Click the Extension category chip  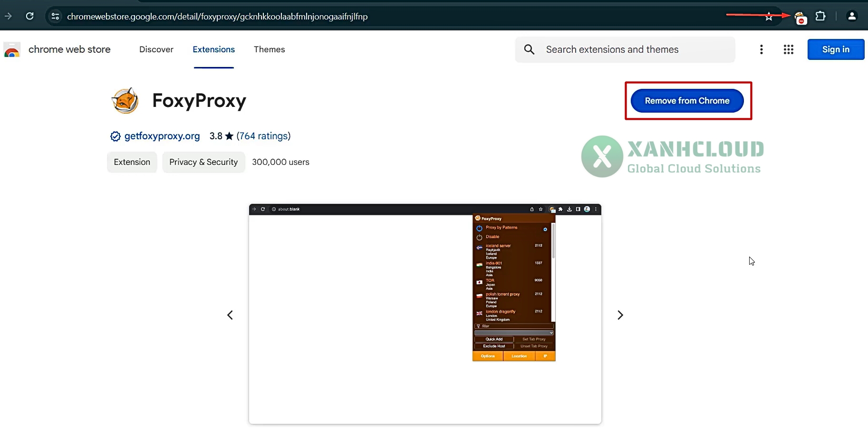(132, 162)
